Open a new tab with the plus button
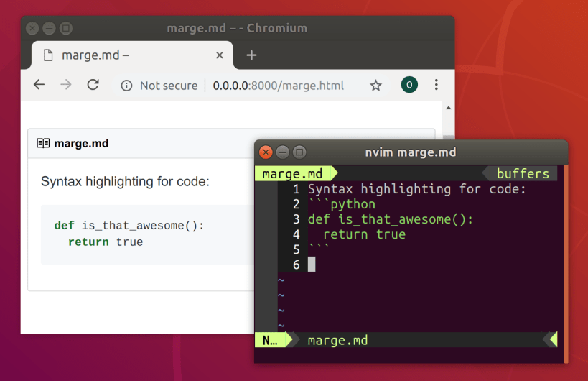The height and width of the screenshot is (381, 588). coord(251,55)
